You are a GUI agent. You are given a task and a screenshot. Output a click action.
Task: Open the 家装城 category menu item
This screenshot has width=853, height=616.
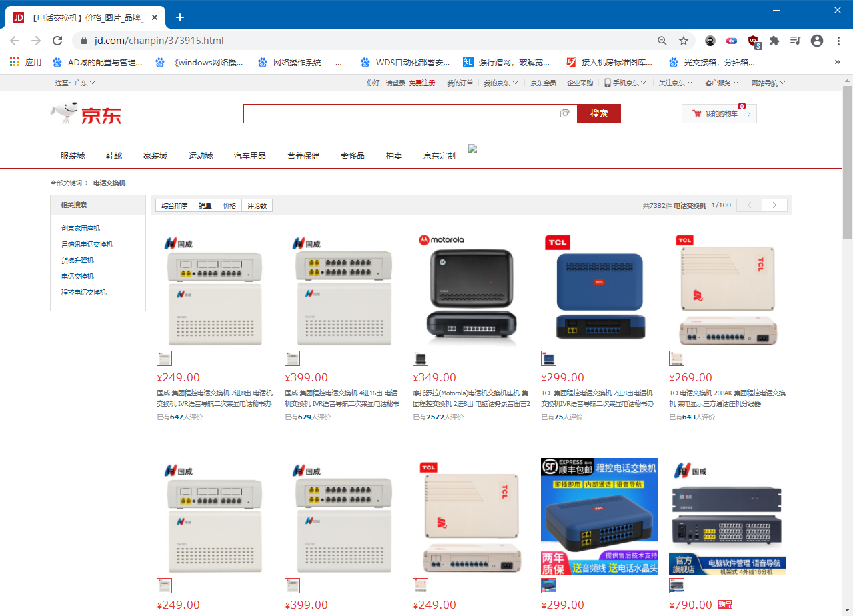click(x=155, y=156)
